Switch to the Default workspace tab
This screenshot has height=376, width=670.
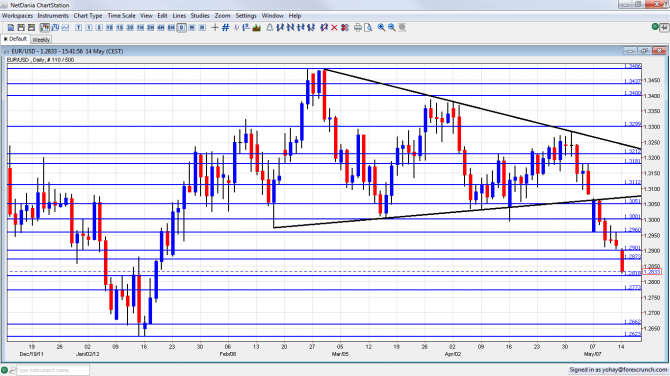pyautogui.click(x=15, y=39)
